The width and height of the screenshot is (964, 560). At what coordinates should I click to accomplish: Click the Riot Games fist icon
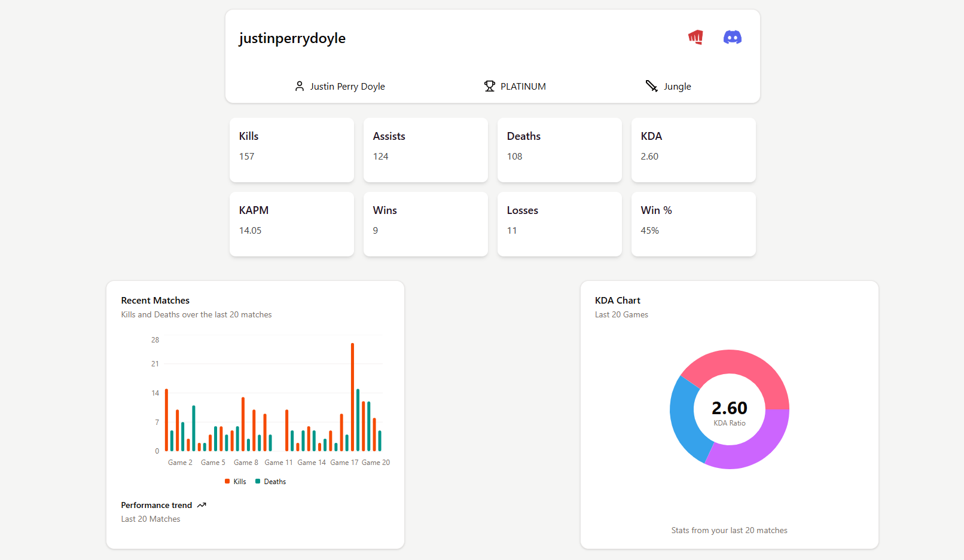pos(695,37)
